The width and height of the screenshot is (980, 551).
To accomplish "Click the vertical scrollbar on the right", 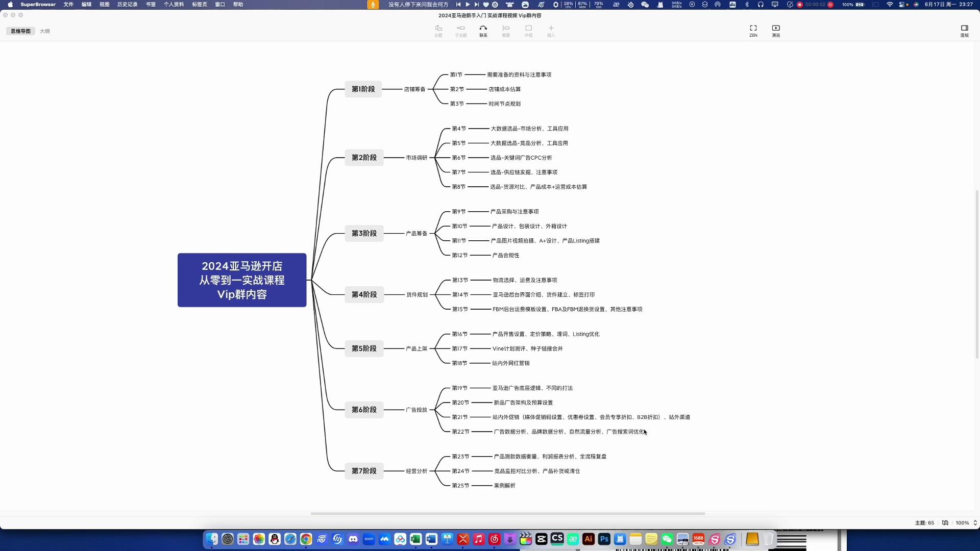I will click(x=977, y=274).
